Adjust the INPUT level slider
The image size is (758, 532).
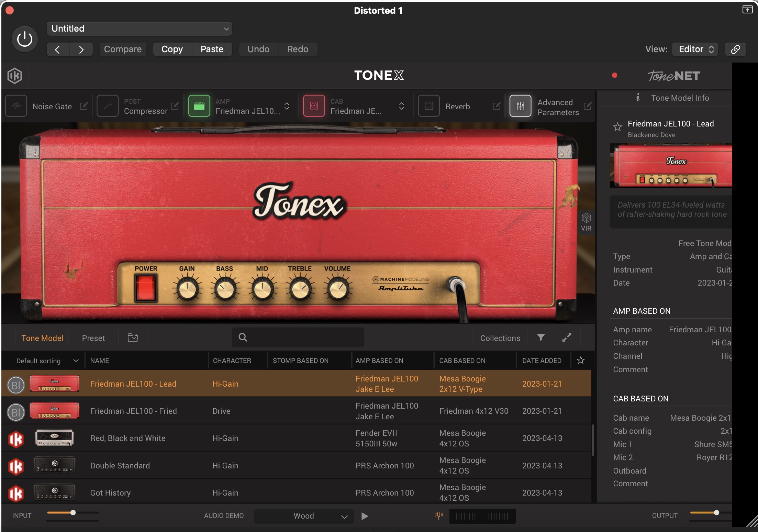(x=73, y=513)
